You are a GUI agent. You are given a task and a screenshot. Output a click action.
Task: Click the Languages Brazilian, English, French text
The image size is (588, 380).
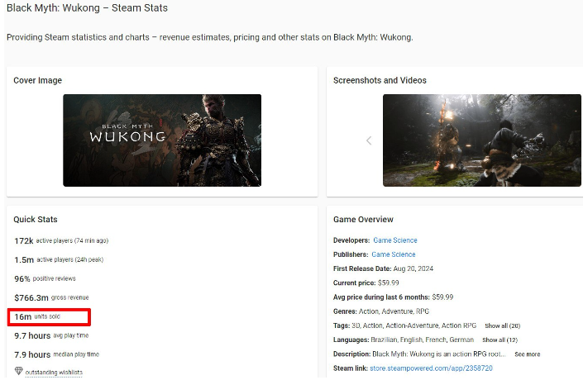point(403,340)
